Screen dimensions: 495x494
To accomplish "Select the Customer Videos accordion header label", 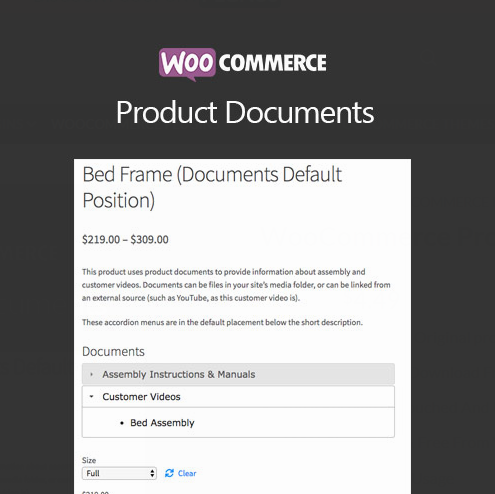I will pos(141,397).
